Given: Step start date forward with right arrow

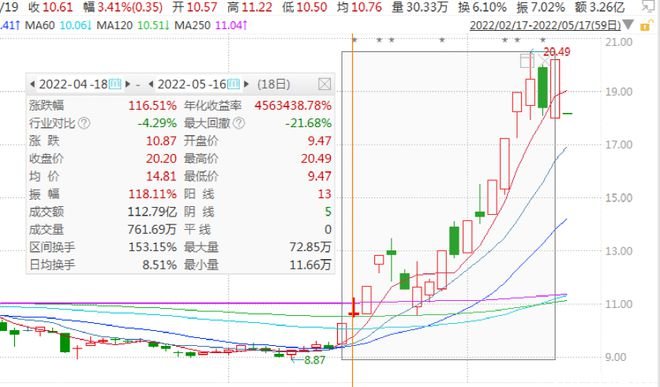Looking at the screenshot, I should click(128, 84).
